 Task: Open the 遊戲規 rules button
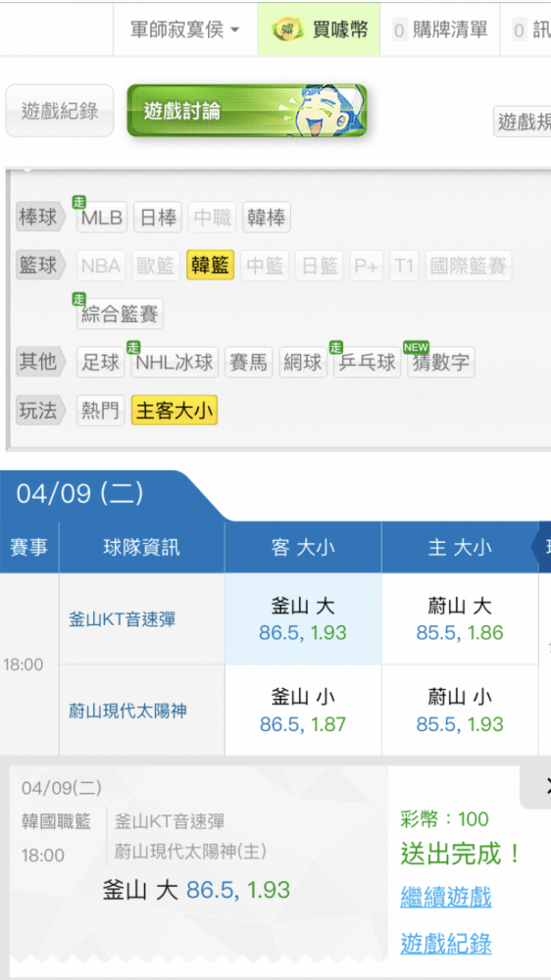pyautogui.click(x=523, y=122)
